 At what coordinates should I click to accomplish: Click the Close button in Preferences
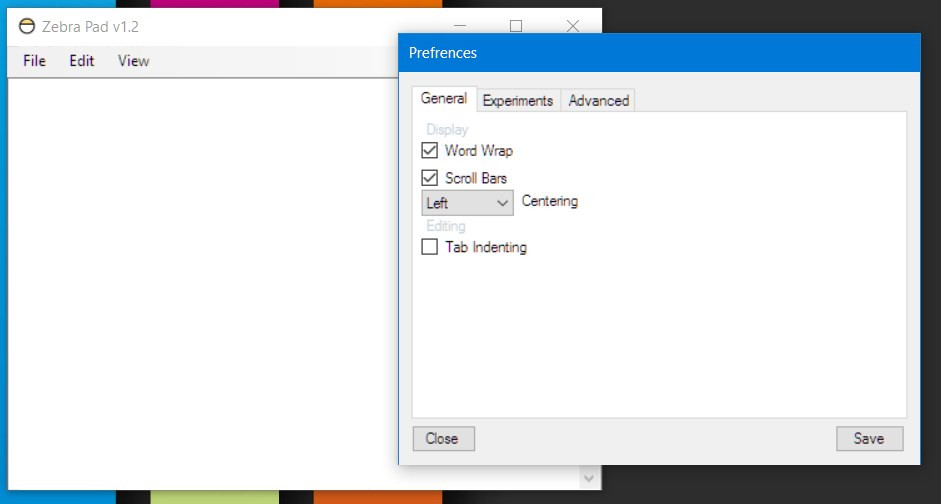click(x=443, y=439)
